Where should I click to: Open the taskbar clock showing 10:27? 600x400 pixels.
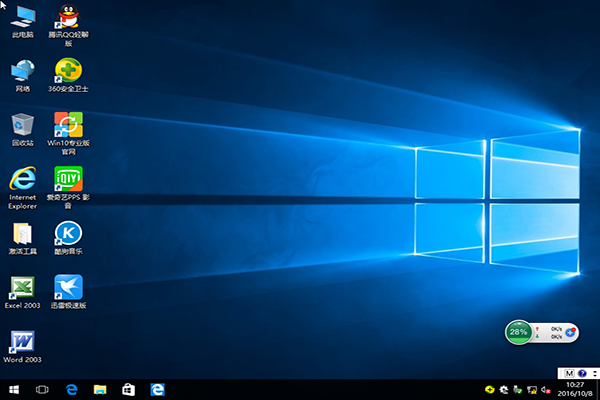(x=575, y=389)
